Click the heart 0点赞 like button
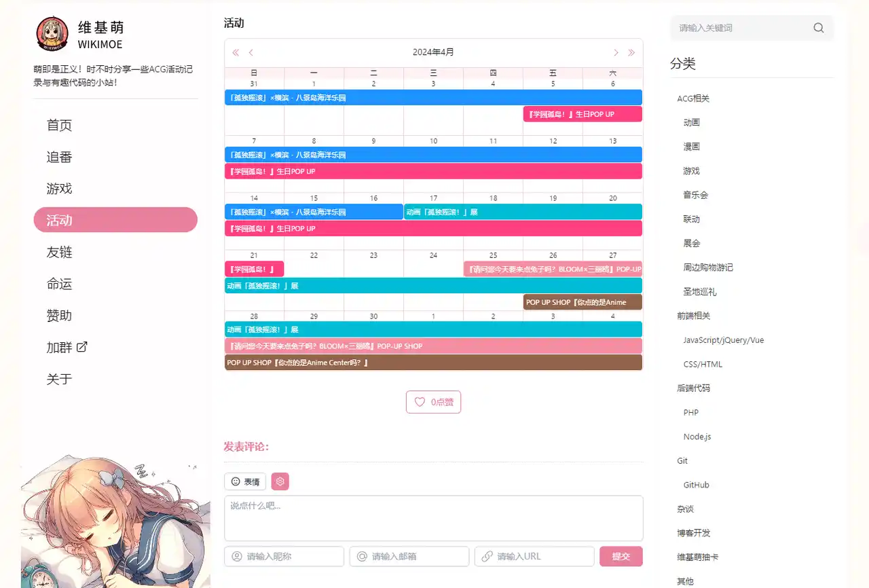Image resolution: width=869 pixels, height=588 pixels. (433, 402)
